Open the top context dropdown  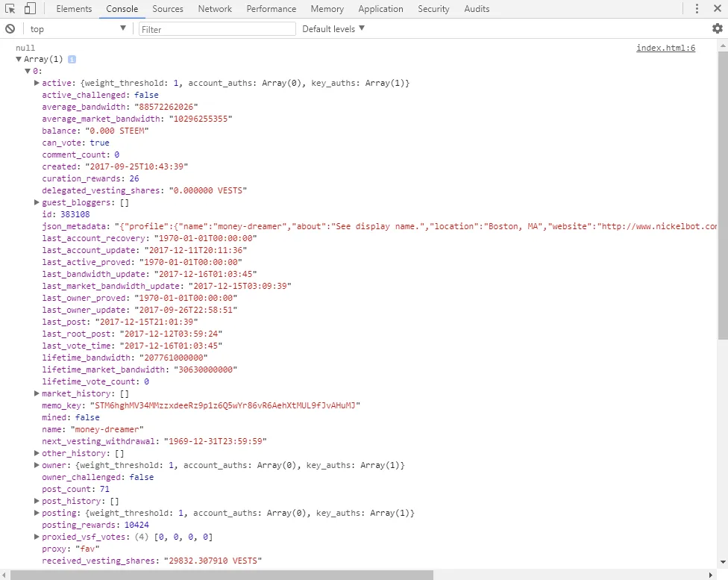click(78, 28)
